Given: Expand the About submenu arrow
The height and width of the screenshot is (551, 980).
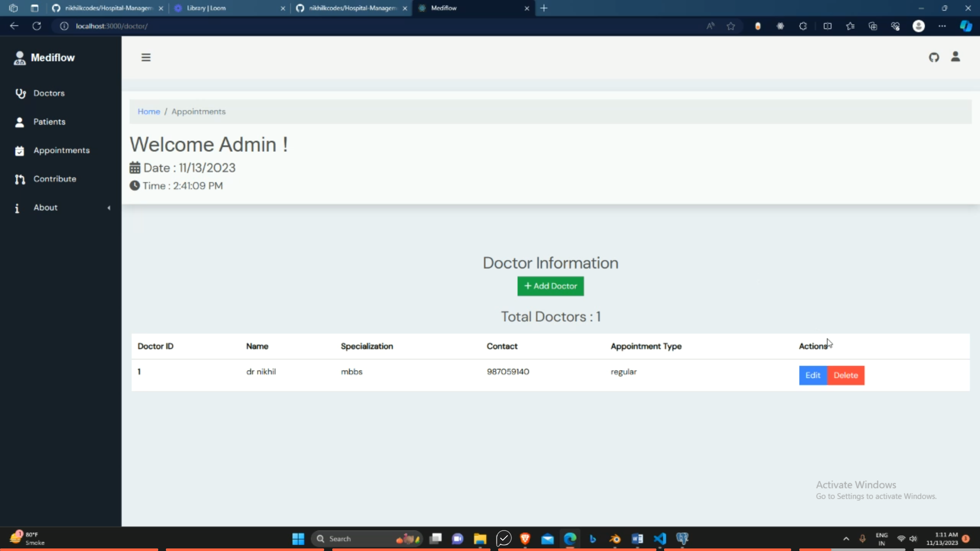Looking at the screenshot, I should (109, 208).
